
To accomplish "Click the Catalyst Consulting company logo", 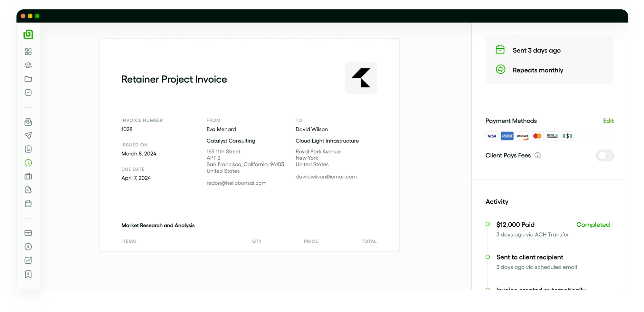I will point(361,78).
